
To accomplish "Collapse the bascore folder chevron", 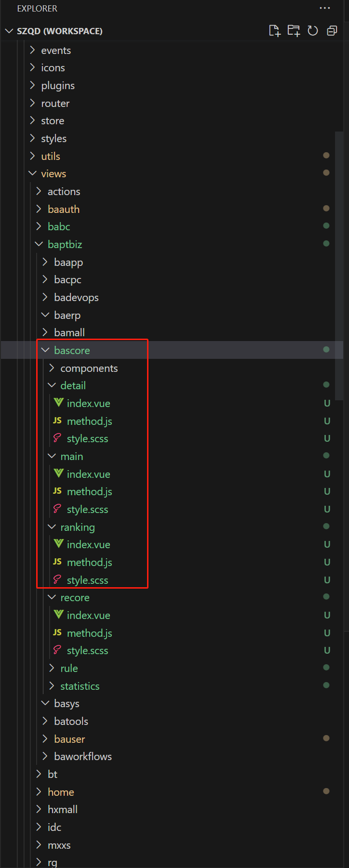I will tap(45, 350).
